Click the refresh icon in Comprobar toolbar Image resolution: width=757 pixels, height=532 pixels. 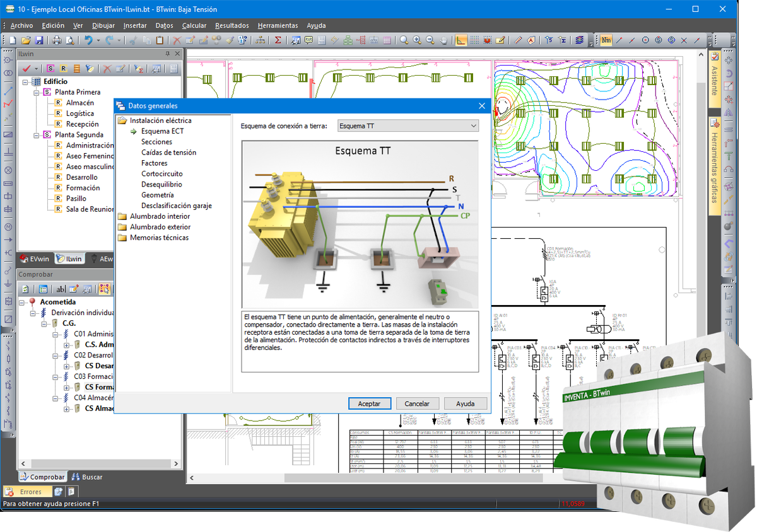tap(26, 289)
